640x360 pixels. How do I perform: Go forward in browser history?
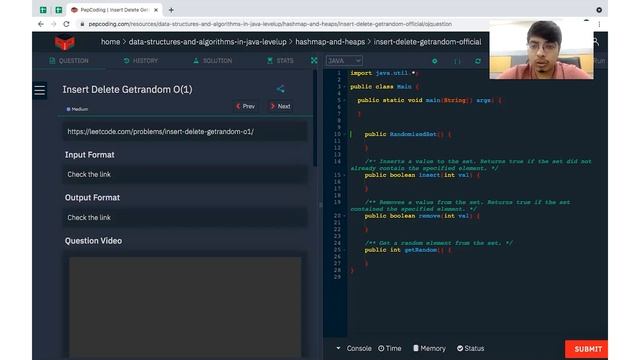53,24
